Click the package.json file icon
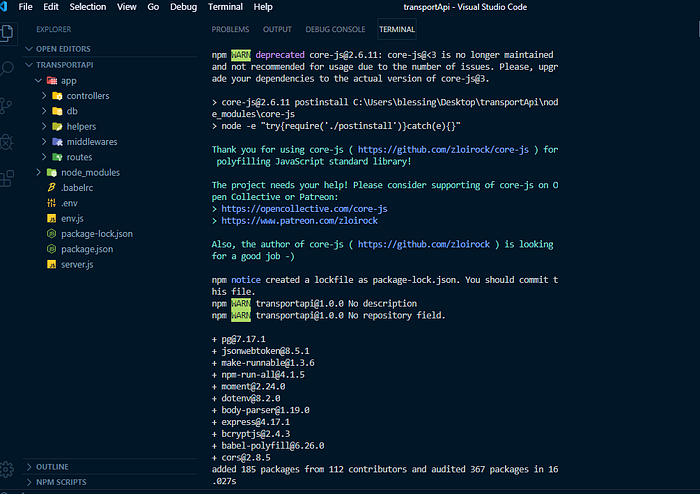Image resolution: width=700 pixels, height=494 pixels. 52,249
